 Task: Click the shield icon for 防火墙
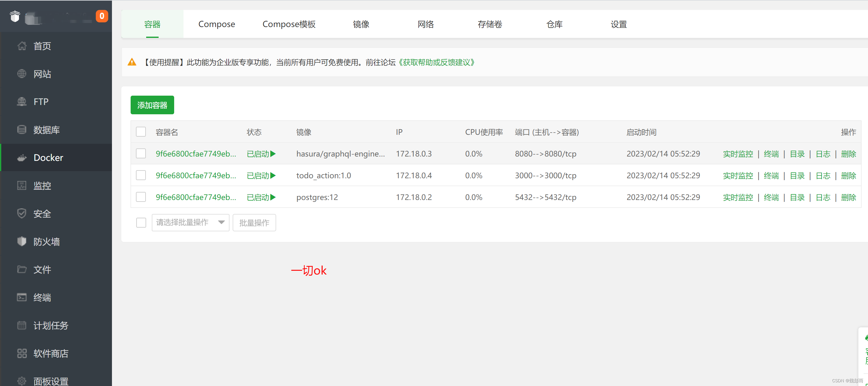pos(22,241)
